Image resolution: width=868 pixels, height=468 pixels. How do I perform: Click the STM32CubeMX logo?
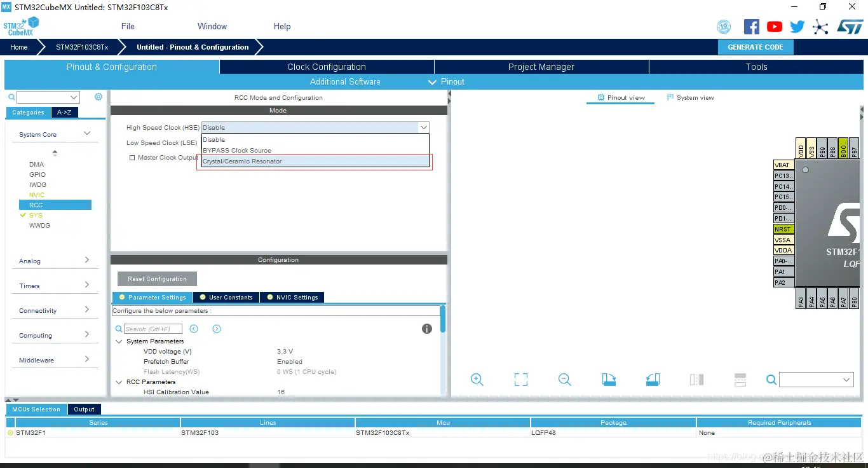click(21, 27)
